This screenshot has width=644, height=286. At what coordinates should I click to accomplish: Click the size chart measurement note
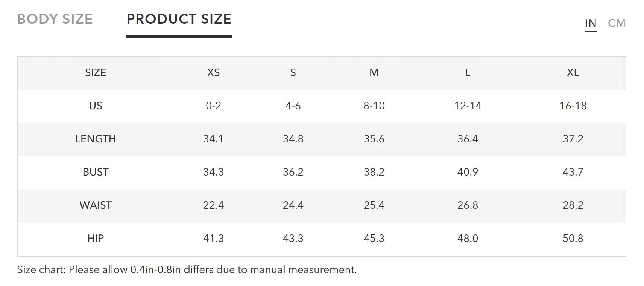(187, 270)
